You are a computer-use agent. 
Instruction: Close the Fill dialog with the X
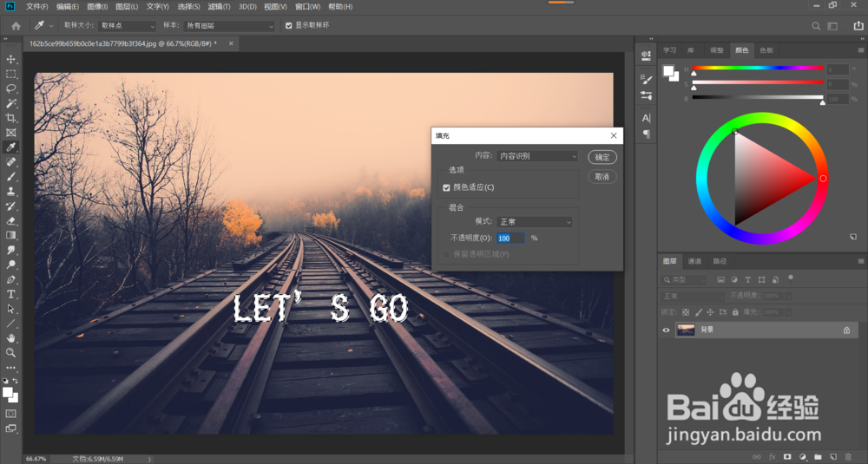coord(614,135)
